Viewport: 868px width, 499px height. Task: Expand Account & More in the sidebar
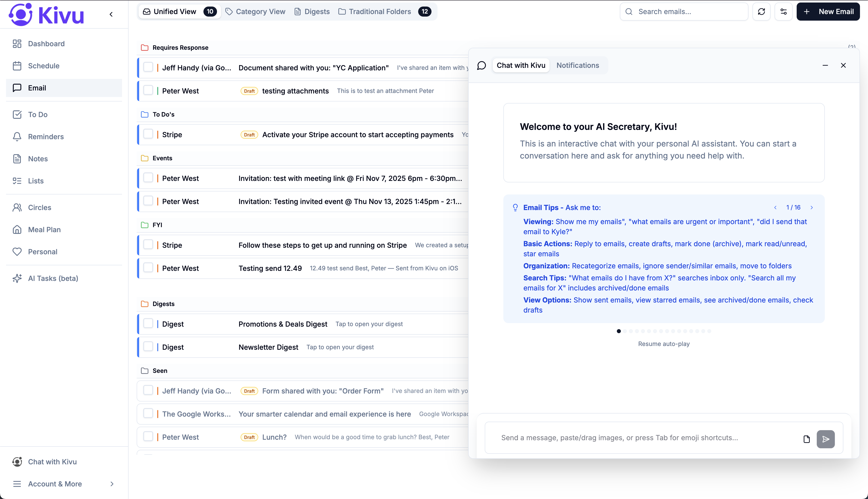55,484
